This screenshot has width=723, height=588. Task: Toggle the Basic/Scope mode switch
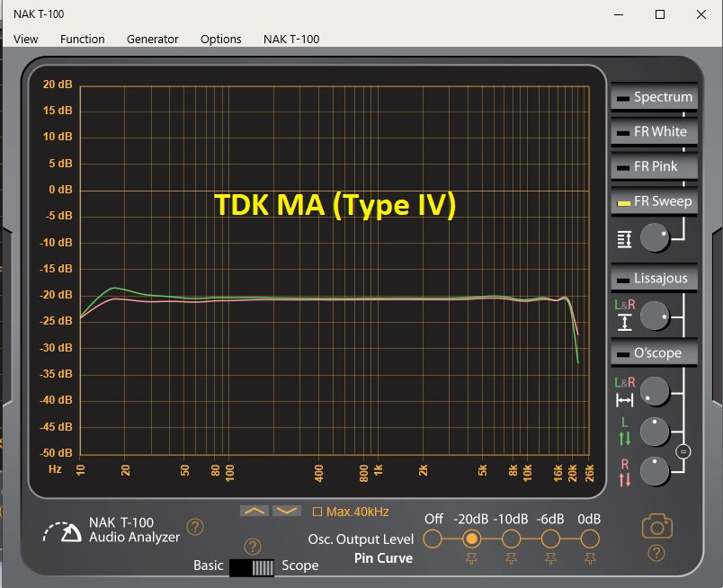[252, 567]
